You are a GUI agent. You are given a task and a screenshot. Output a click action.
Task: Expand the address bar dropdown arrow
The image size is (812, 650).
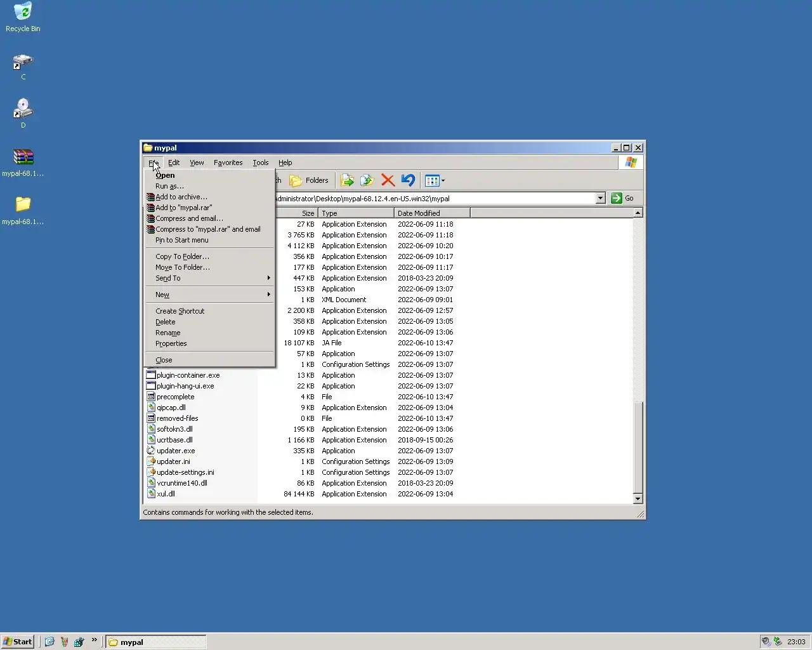coord(600,198)
